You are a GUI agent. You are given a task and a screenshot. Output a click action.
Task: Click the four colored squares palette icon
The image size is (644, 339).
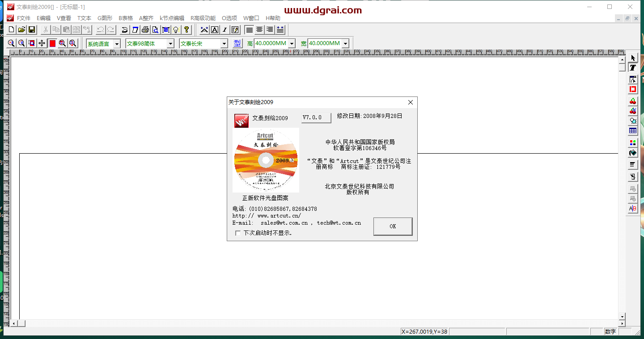point(633,143)
